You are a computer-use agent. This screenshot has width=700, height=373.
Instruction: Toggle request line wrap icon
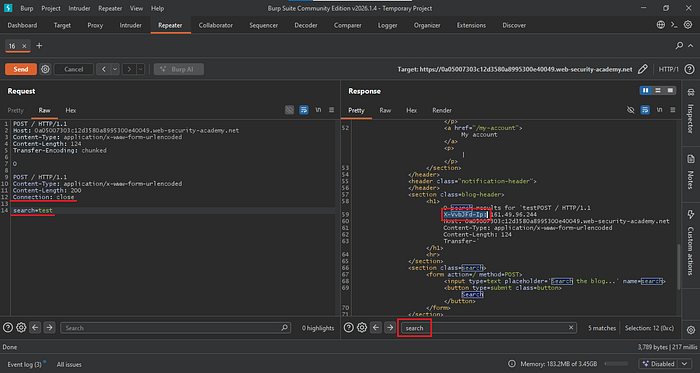(x=304, y=110)
